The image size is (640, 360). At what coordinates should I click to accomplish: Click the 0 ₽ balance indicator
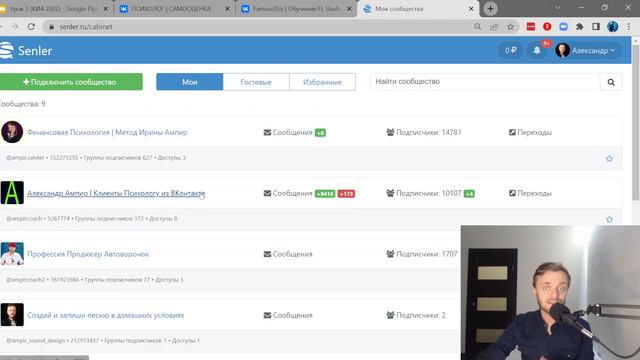(511, 50)
